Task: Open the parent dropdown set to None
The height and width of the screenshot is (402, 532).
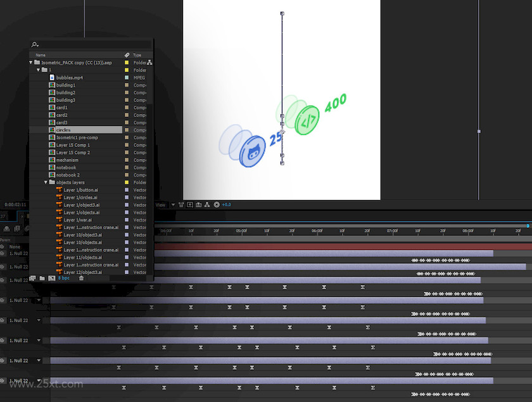Action: [15, 247]
